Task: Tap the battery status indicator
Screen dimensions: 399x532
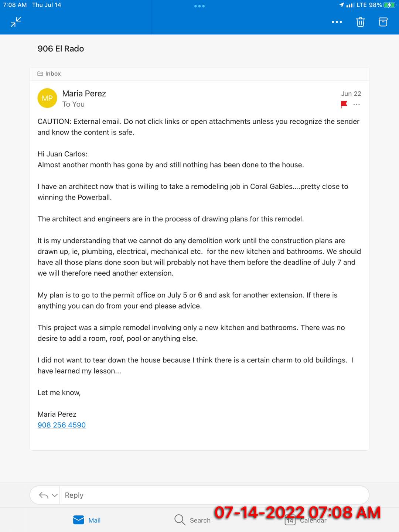Action: [x=389, y=5]
